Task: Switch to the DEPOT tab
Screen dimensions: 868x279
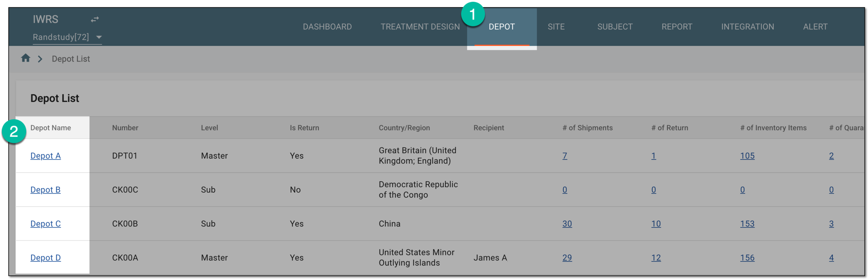Action: tap(501, 27)
